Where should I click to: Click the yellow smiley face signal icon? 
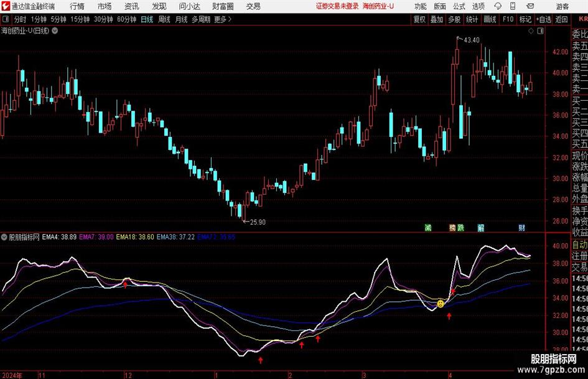441,303
